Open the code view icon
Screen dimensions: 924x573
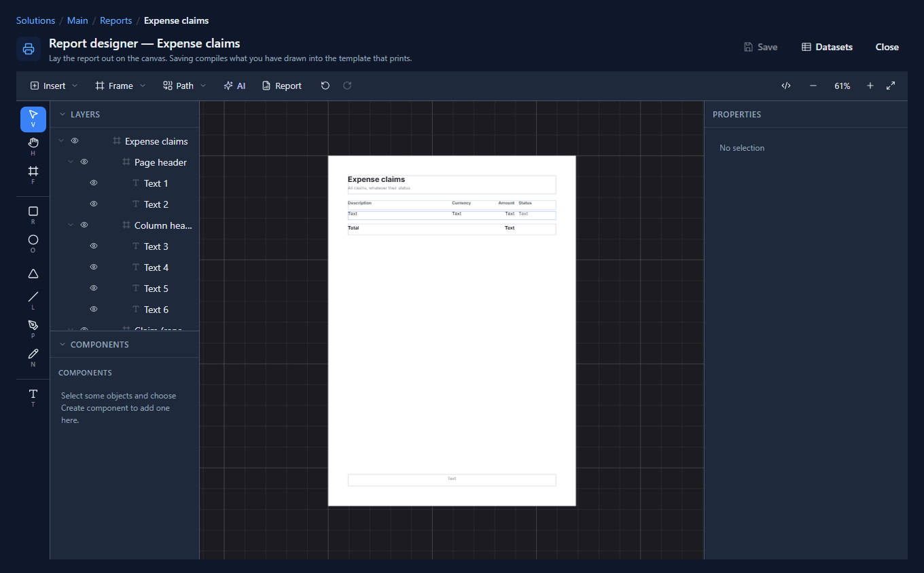coord(786,86)
